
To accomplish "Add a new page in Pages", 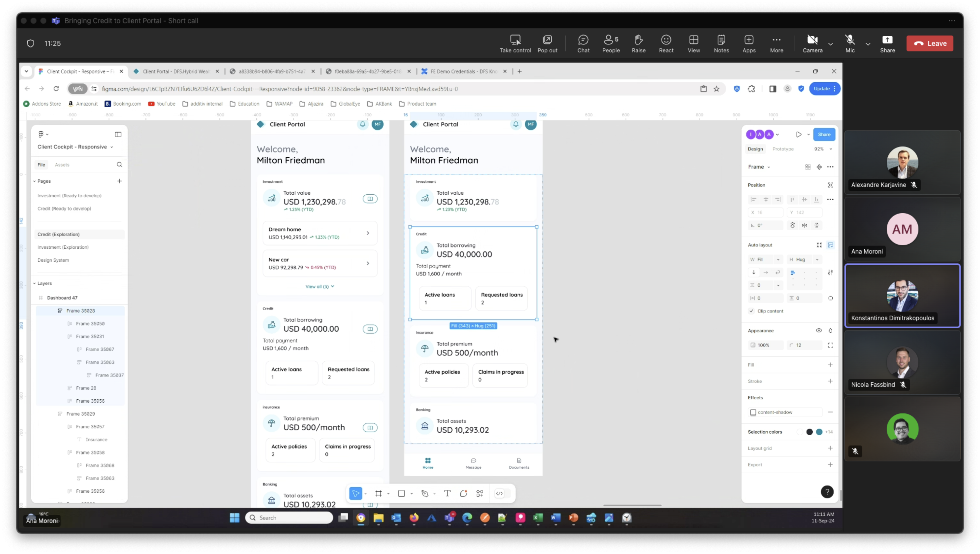I will pos(120,181).
